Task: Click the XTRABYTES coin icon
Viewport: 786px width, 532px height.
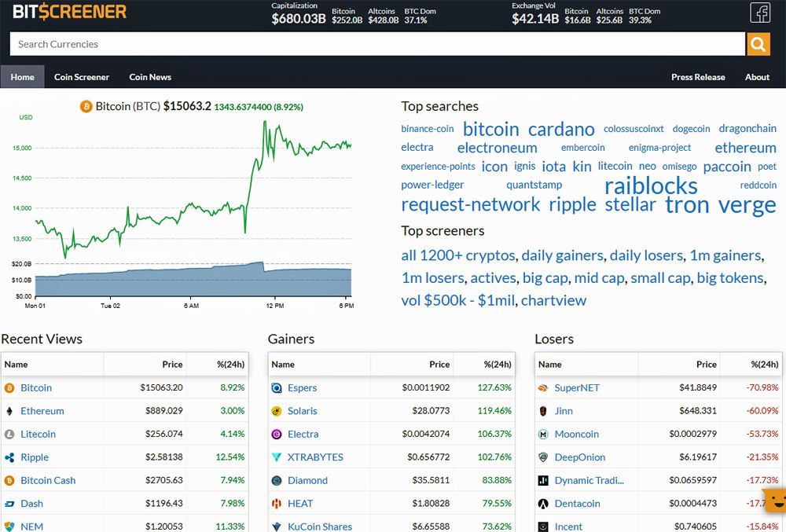Action: [x=276, y=457]
